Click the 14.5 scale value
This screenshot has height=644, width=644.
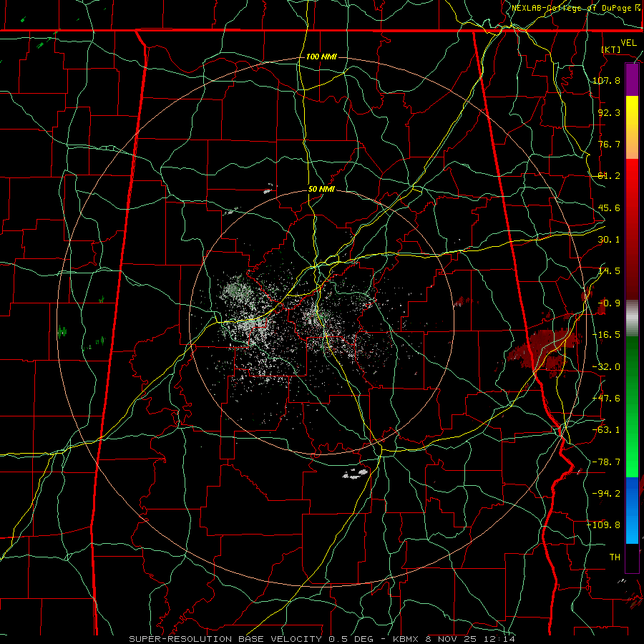(609, 271)
